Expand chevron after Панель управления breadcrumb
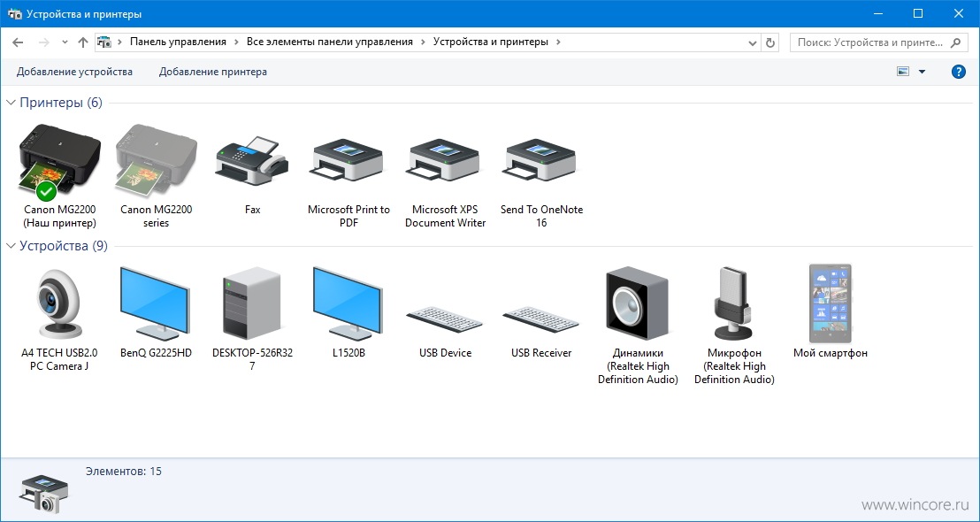 tap(236, 42)
